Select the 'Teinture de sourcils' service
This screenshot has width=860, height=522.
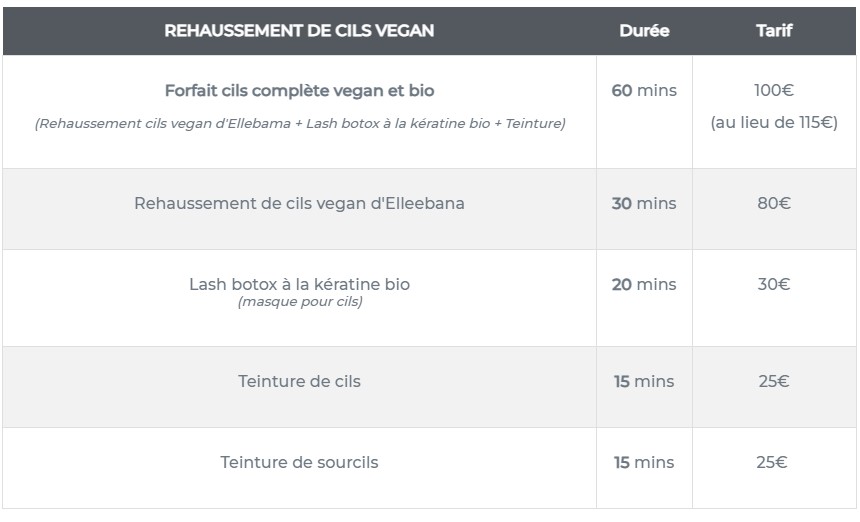(299, 463)
